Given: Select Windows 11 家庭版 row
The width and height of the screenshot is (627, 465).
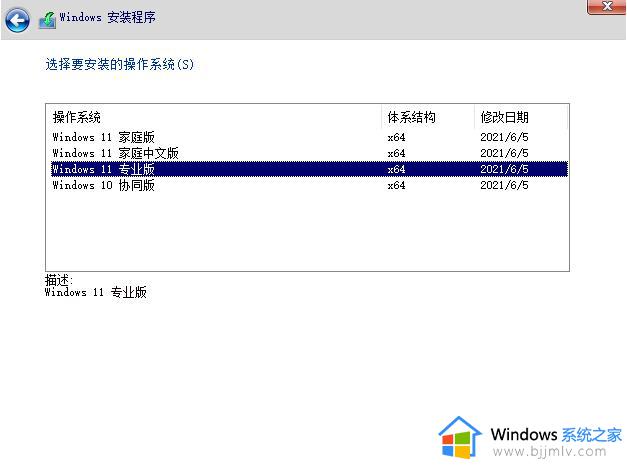Looking at the screenshot, I should click(309, 137).
